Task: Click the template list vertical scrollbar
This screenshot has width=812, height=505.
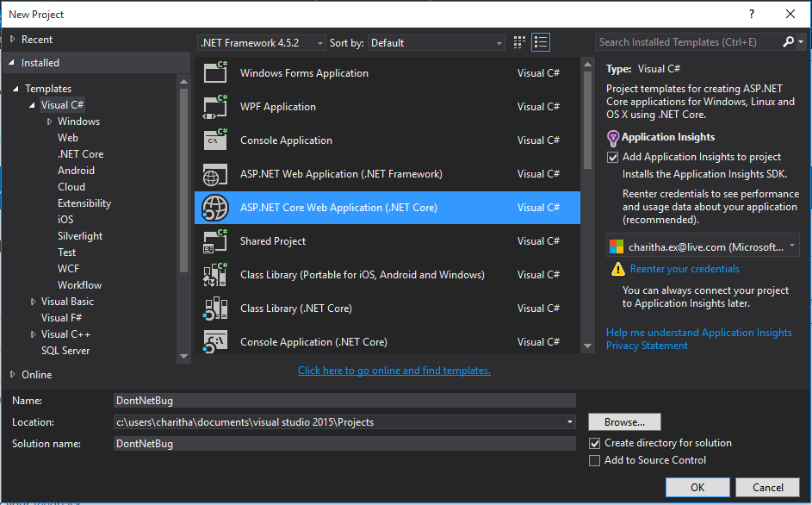Action: point(588,207)
